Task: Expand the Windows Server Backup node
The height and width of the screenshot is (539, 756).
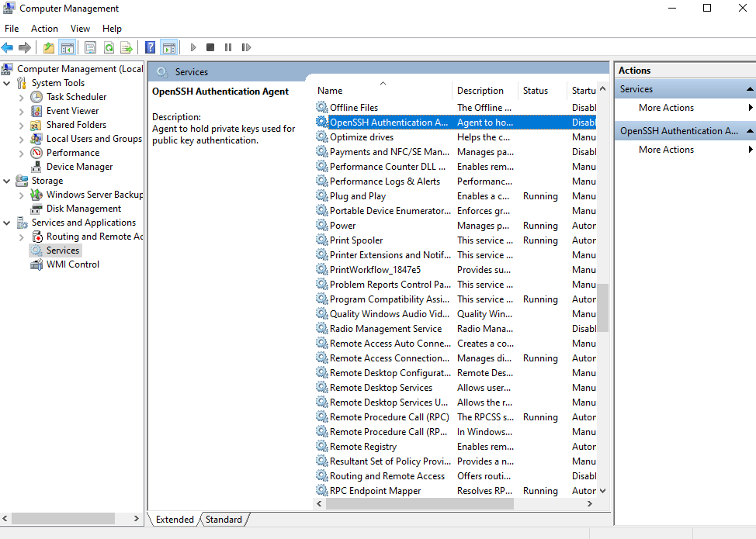Action: pyautogui.click(x=21, y=195)
